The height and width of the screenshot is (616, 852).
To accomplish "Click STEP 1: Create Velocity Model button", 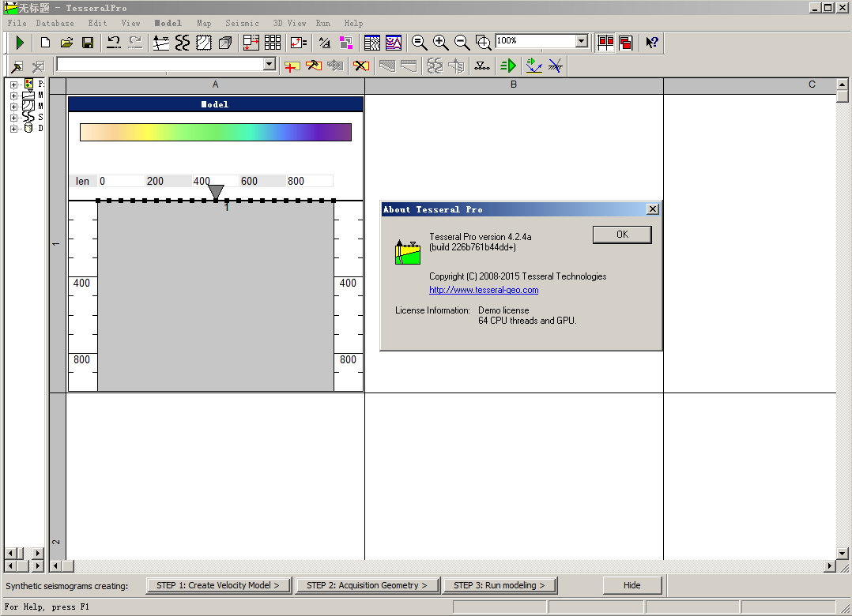I will coord(218,585).
